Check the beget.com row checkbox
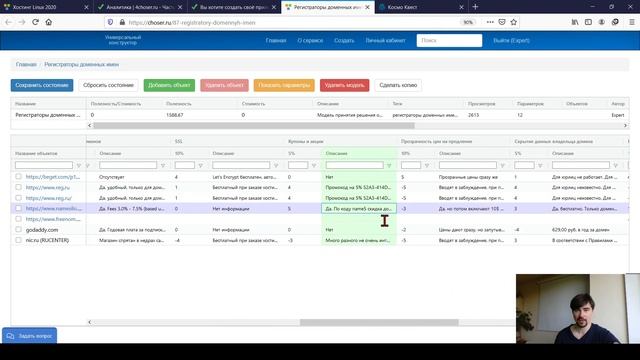This screenshot has height=360, width=640. click(x=18, y=176)
